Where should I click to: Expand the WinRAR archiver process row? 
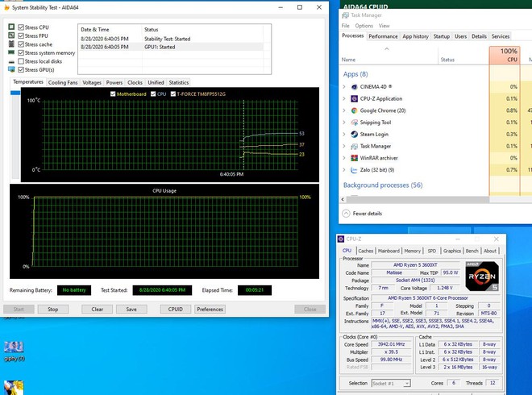(344, 158)
